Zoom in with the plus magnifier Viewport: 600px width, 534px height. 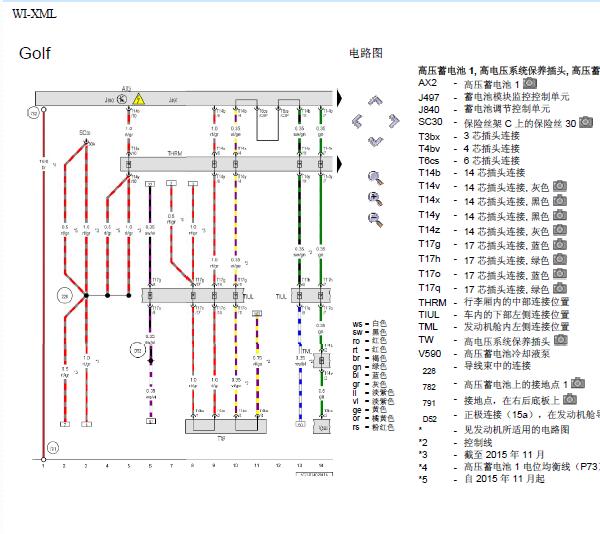[375, 199]
